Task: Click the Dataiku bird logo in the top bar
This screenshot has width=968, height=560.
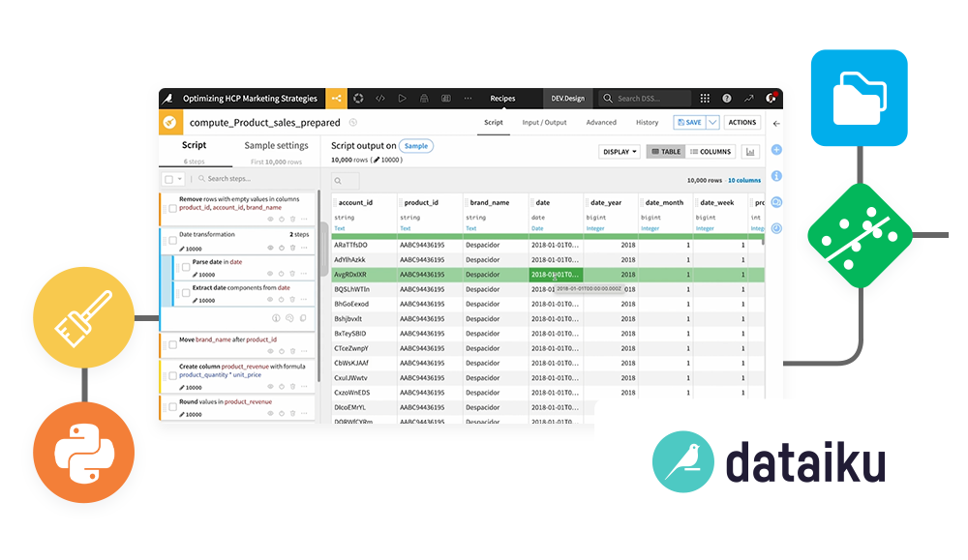Action: 168,98
